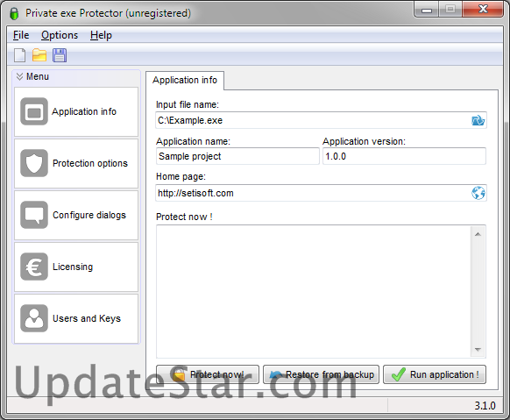Click Restore from backup button

[321, 374]
